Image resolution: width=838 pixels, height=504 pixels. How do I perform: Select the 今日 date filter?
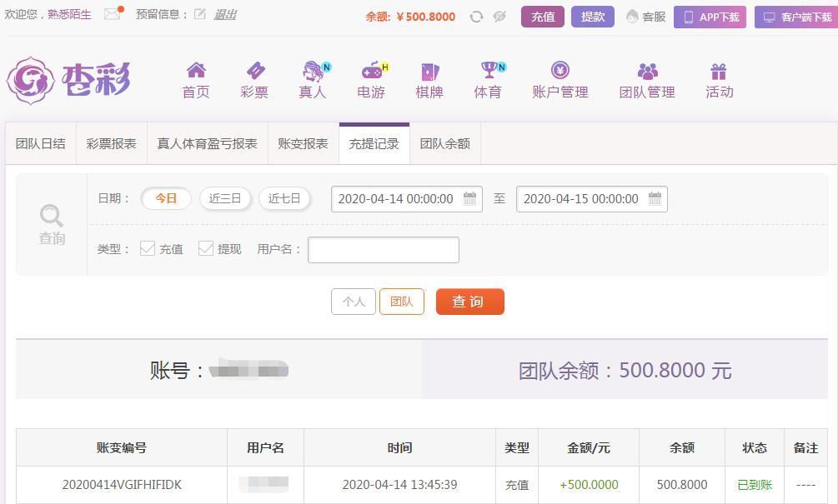[166, 198]
